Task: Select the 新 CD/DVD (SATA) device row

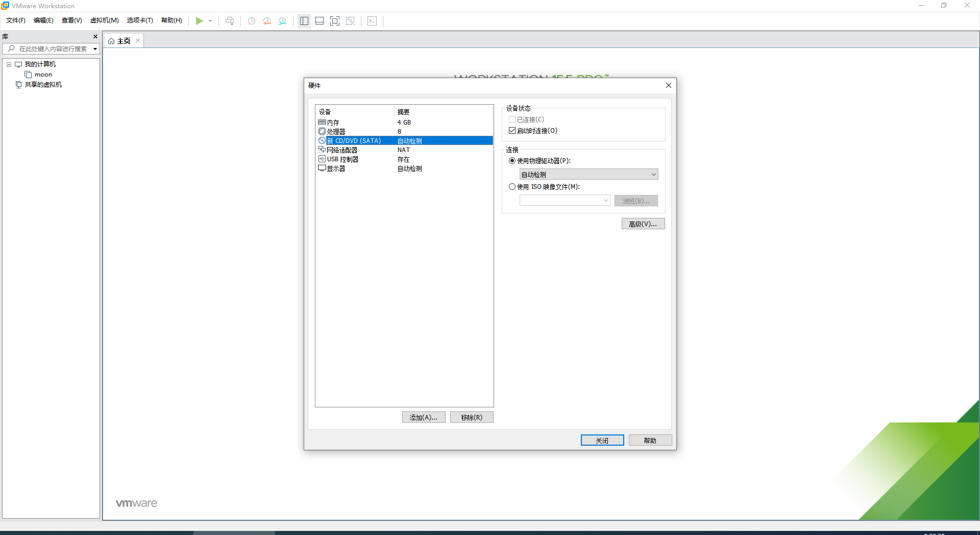Action: (404, 141)
